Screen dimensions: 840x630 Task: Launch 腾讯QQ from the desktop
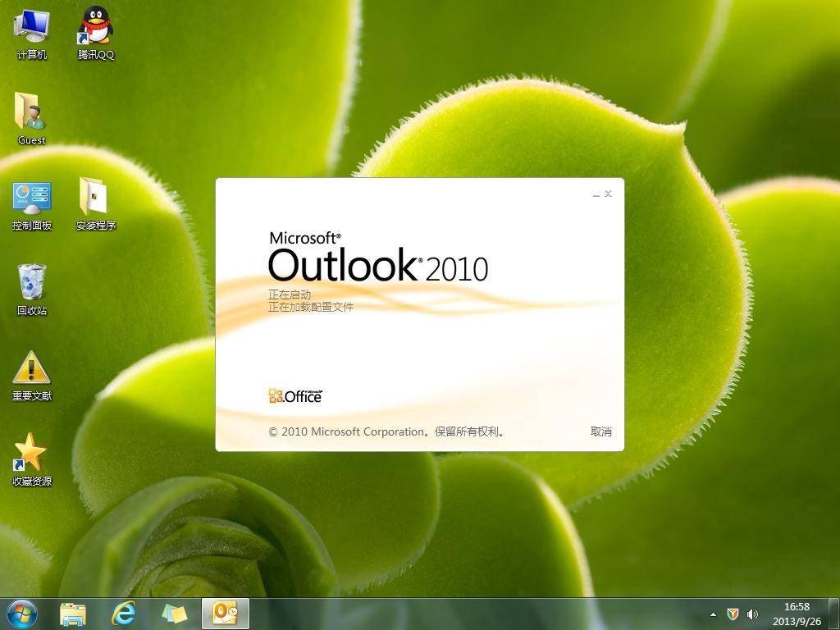click(x=95, y=33)
